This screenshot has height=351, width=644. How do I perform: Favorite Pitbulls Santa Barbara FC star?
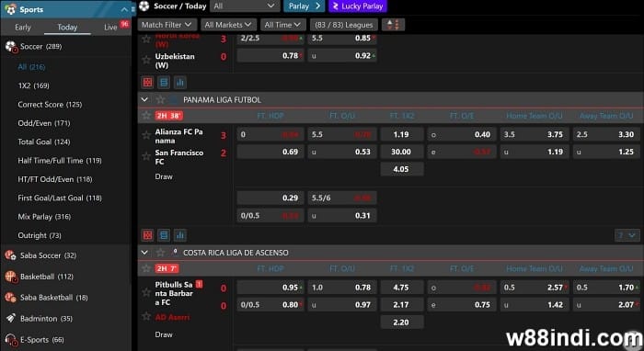(145, 292)
